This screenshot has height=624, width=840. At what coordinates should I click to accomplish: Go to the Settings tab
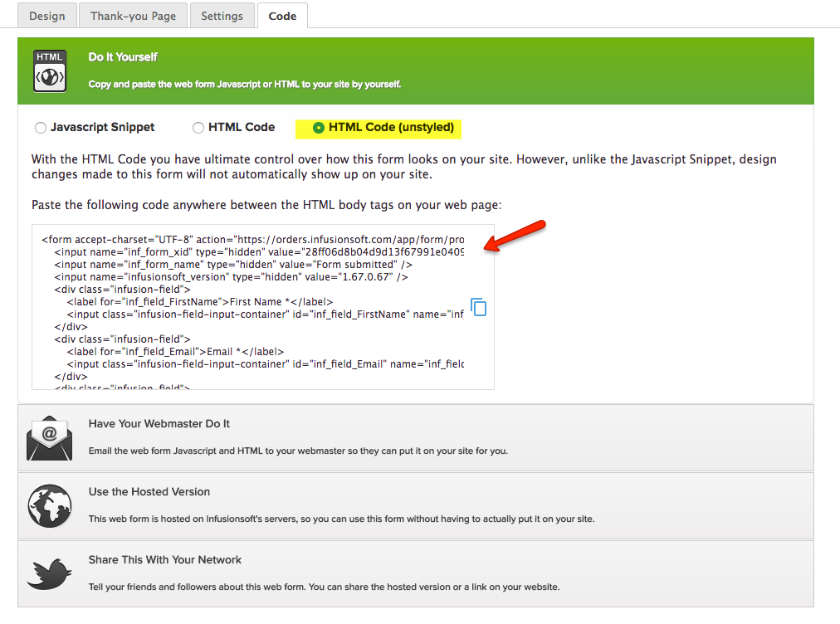pos(222,16)
